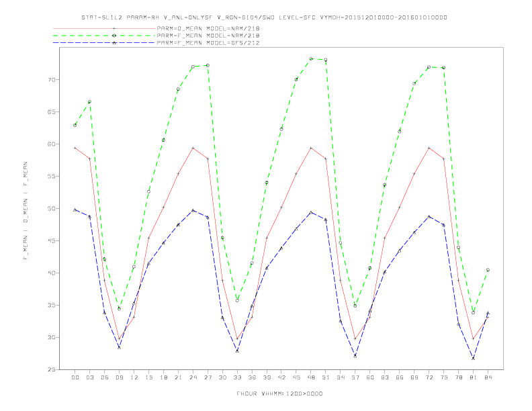Click x-axis tick label 27
Viewport: 532px width, 411px height.
coord(208,377)
